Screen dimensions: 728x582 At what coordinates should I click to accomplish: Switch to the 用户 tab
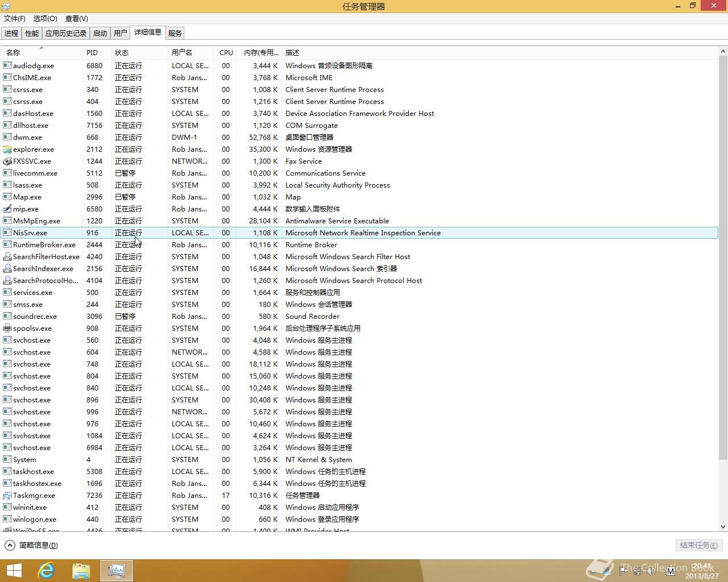tap(121, 33)
